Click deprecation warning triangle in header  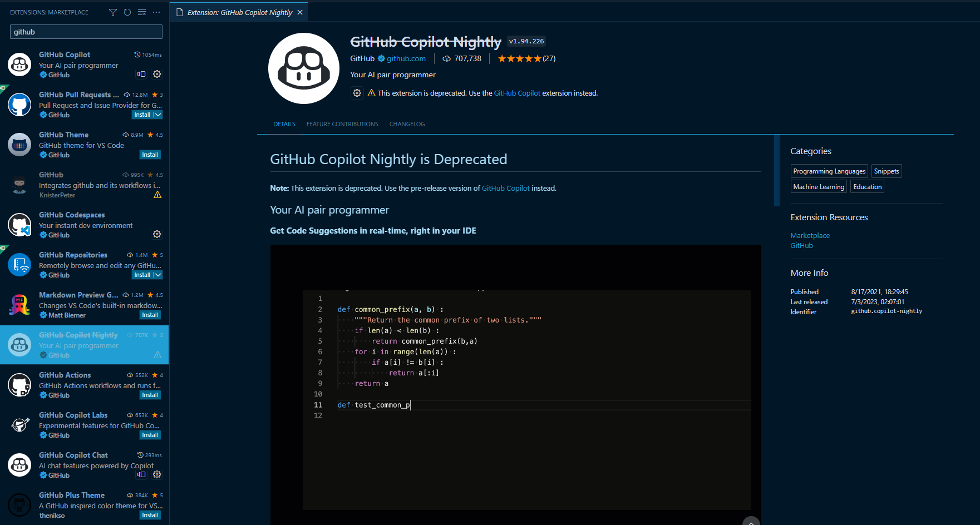tap(372, 93)
